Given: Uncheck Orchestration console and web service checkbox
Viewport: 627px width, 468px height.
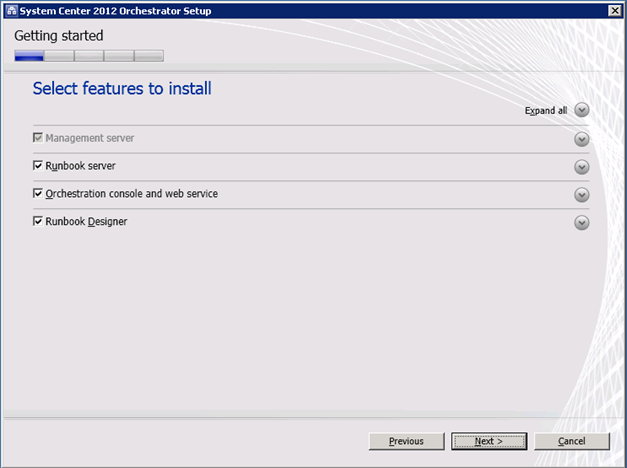Looking at the screenshot, I should 39,194.
